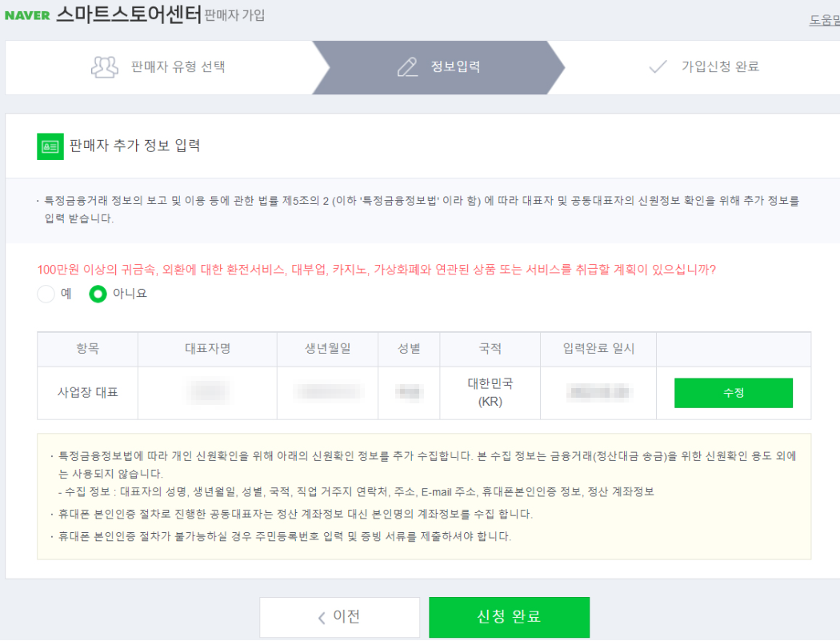Click the 스마트스토어센터 title
840x641 pixels.
129,14
